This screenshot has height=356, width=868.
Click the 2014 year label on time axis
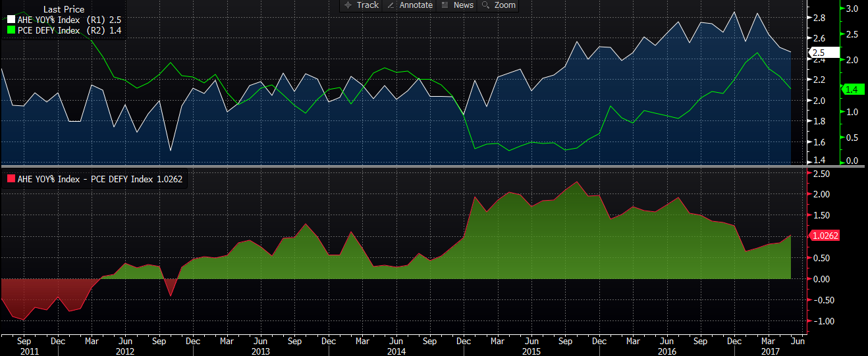pos(396,351)
